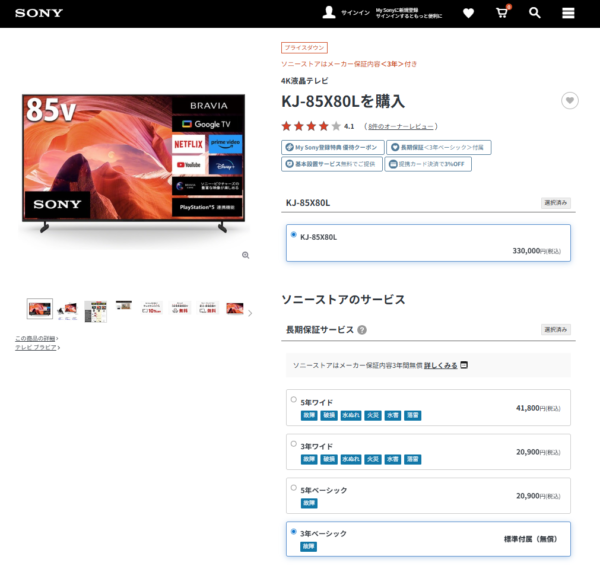Click the 基本設置サービス無料でご提供 badge
Screen dimensions: 600x569
(x=332, y=164)
